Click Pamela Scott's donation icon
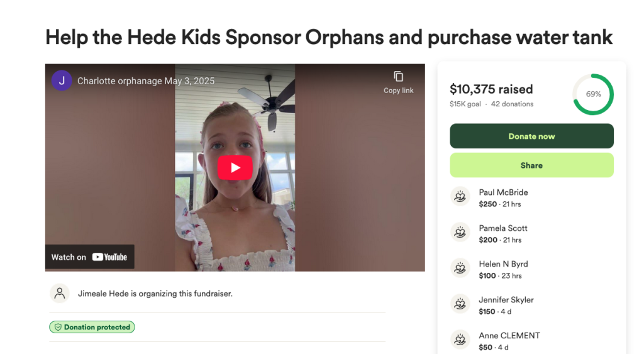This screenshot has height=354, width=644. (460, 233)
